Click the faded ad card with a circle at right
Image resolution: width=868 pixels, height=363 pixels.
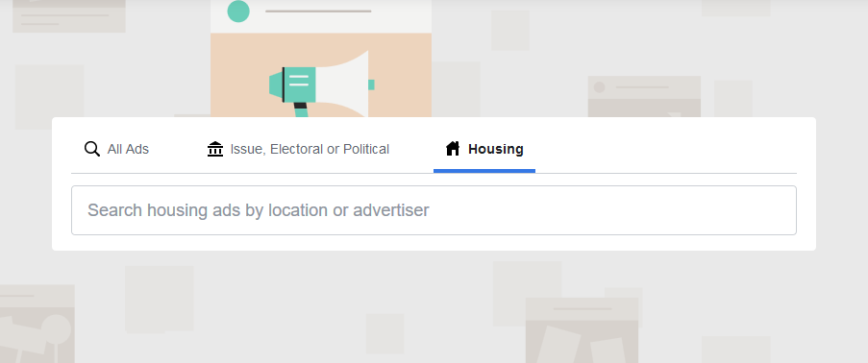click(644, 96)
